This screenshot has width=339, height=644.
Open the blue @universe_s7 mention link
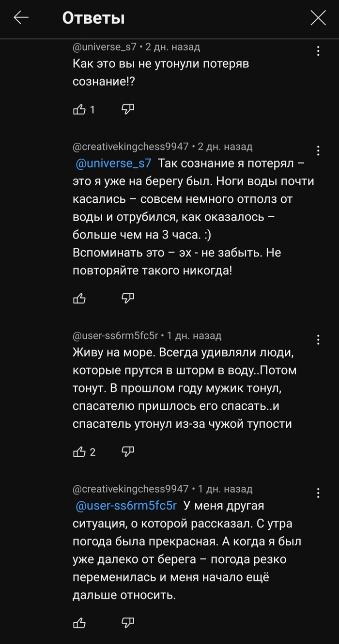tap(114, 163)
